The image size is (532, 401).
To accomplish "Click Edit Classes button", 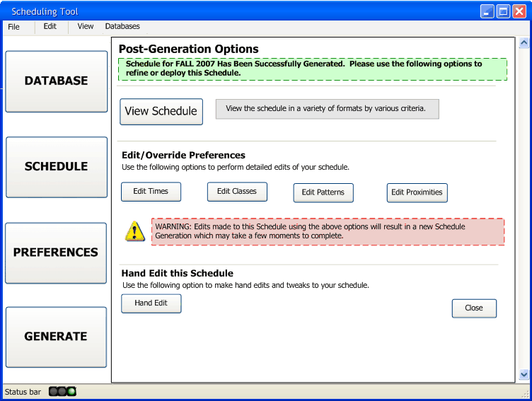I will (x=237, y=192).
